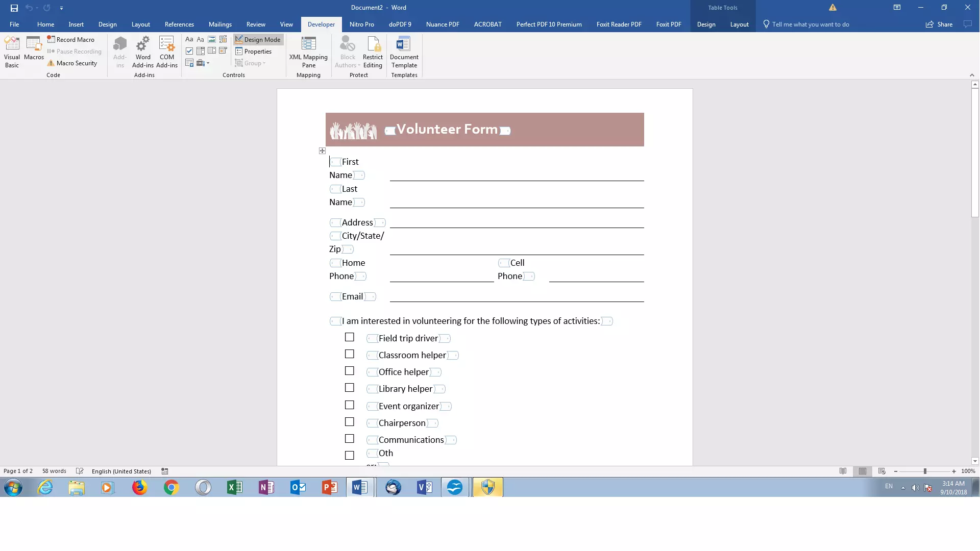The image size is (980, 551).
Task: Check the Field trip driver checkbox
Action: point(349,337)
